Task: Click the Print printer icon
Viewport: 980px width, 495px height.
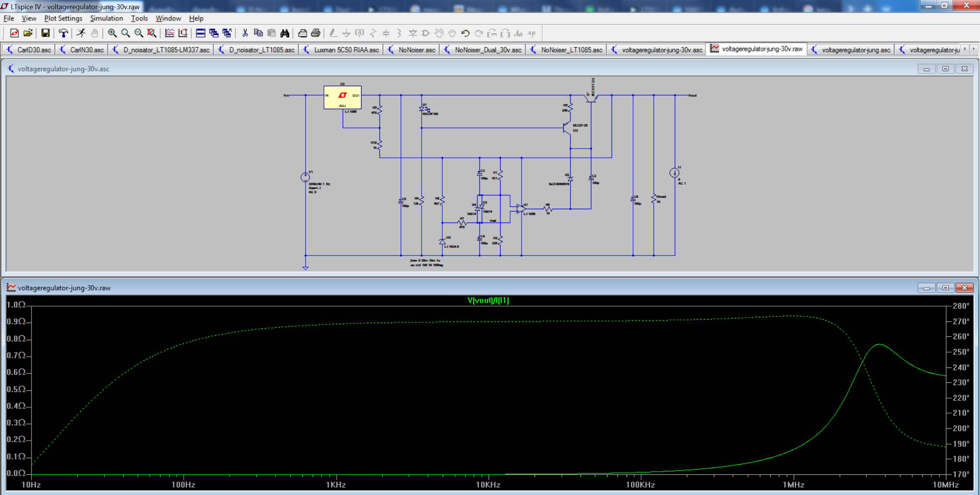Action: point(316,33)
